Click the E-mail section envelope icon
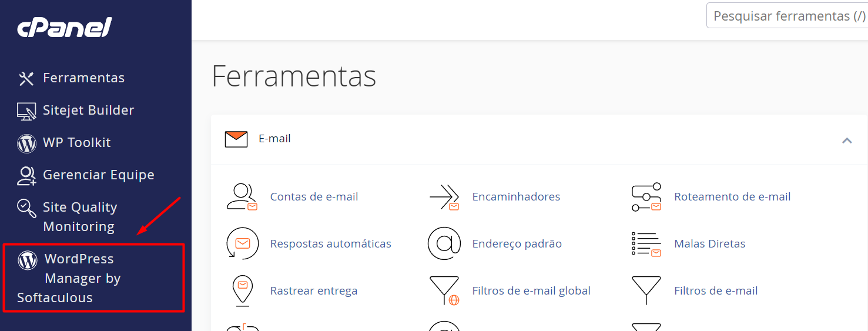868x331 pixels. click(x=236, y=139)
